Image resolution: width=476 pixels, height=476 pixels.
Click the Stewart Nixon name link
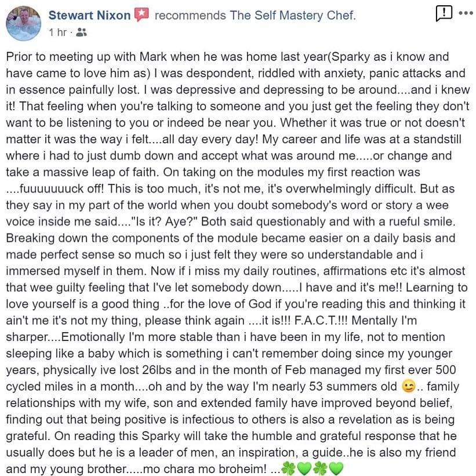89,16
